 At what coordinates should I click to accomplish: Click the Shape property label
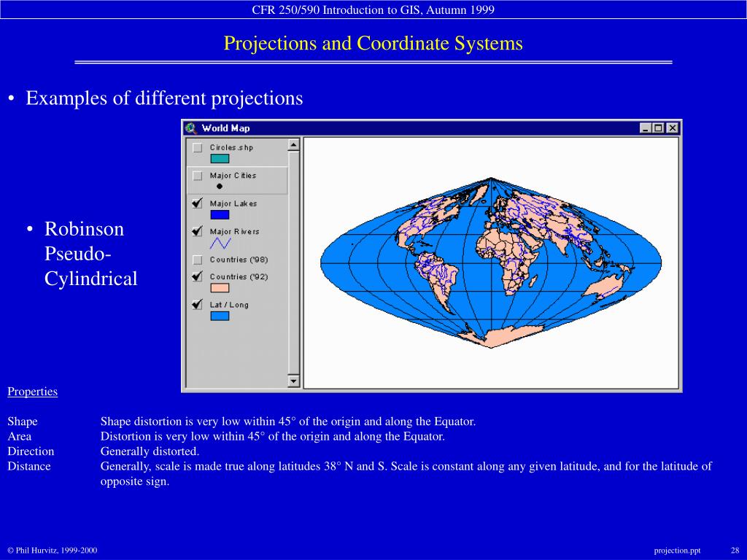tap(23, 421)
